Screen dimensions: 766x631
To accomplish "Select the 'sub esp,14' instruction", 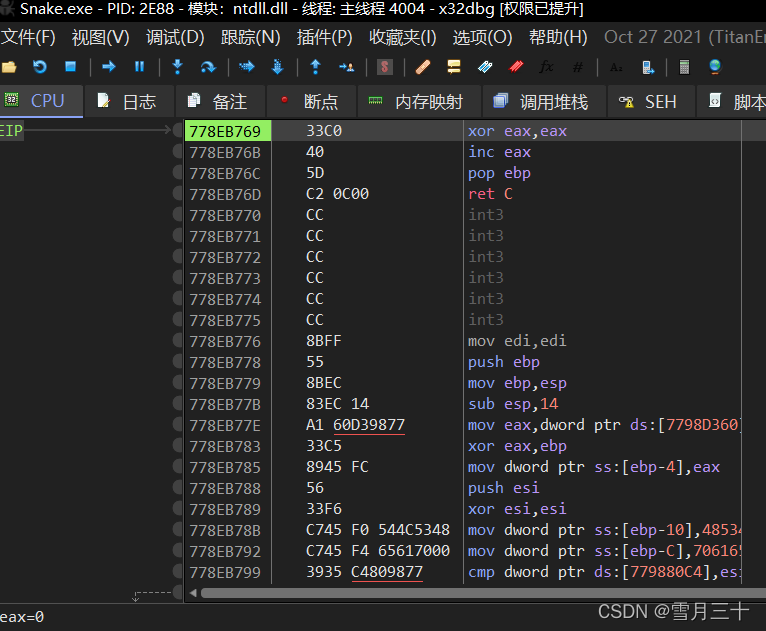I will pos(513,404).
